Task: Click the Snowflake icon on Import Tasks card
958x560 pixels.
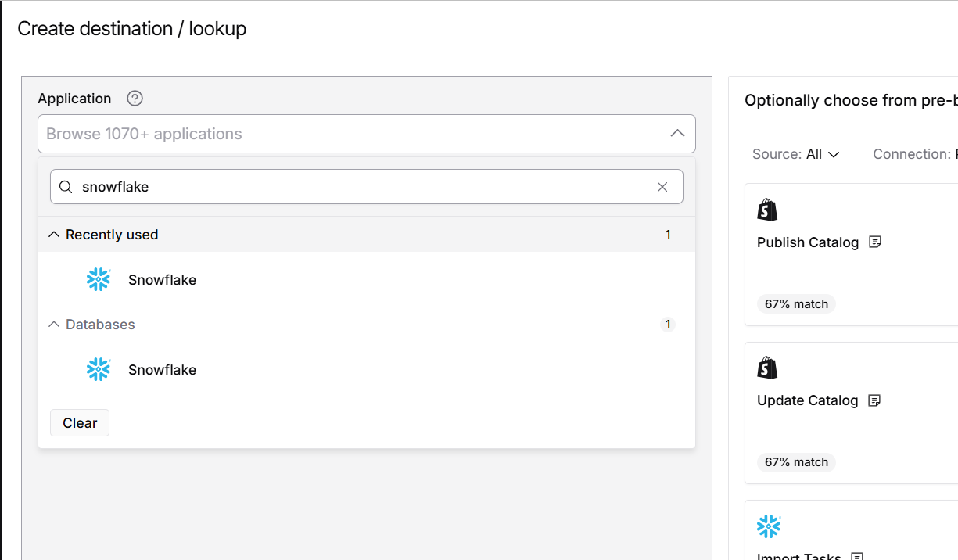Action: (769, 526)
